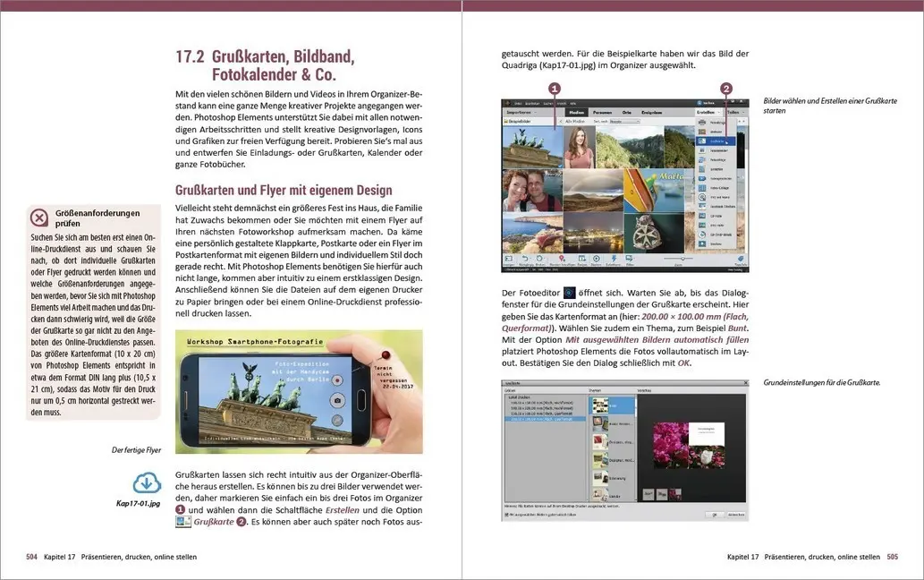Choose Fotokalender in the Erstellen menu
The width and height of the screenshot is (924, 580).
pyautogui.click(x=716, y=151)
